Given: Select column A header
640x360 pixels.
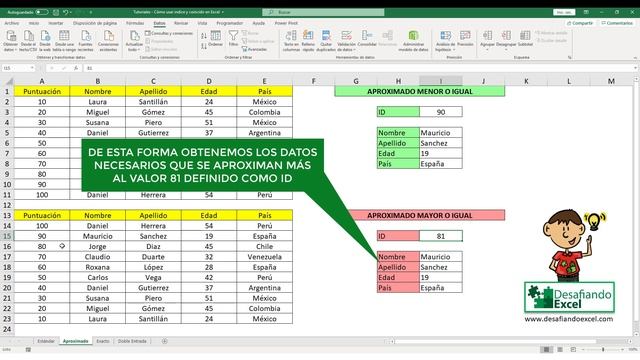Looking at the screenshot, I should click(42, 81).
